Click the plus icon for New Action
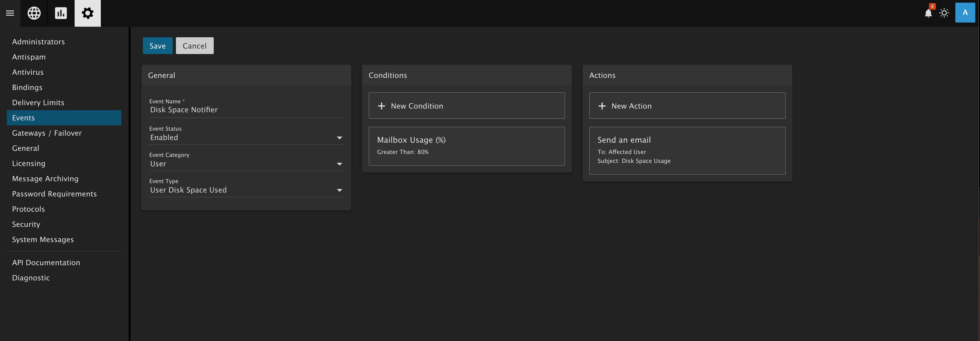980x341 pixels. (x=602, y=106)
